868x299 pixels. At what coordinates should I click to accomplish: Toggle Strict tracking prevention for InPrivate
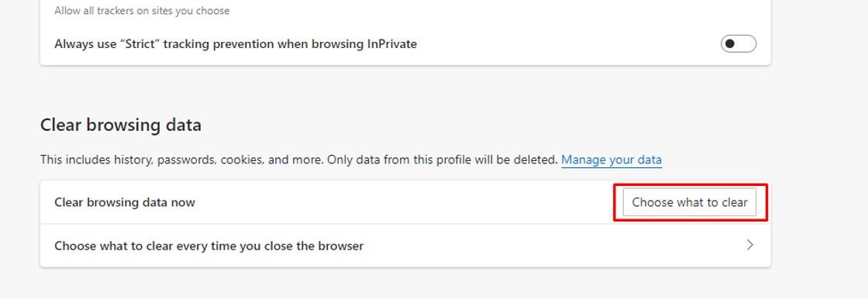(x=739, y=43)
